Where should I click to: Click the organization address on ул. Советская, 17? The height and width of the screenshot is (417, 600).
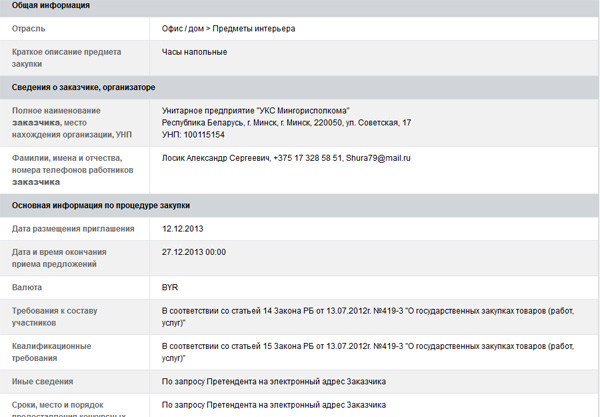point(287,123)
